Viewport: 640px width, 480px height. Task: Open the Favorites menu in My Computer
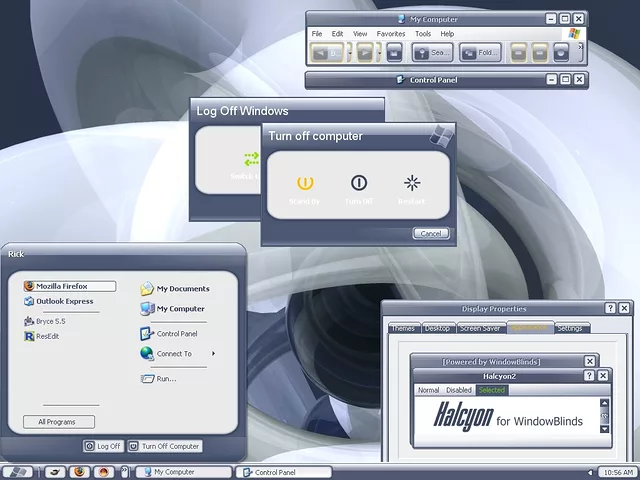tap(391, 34)
